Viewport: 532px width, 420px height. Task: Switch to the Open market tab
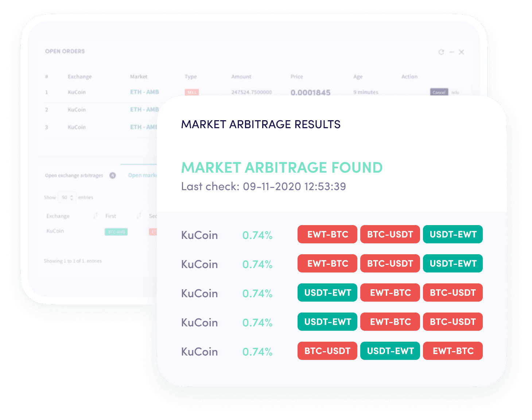(x=143, y=175)
